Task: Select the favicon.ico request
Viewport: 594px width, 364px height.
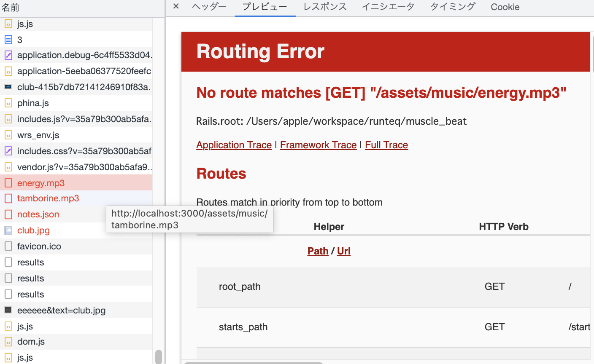Action: coord(76,246)
